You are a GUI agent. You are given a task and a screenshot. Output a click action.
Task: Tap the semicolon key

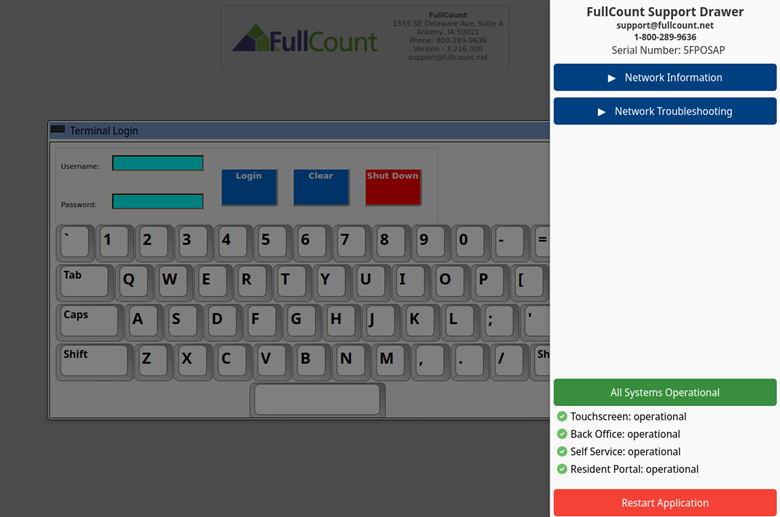click(x=500, y=322)
